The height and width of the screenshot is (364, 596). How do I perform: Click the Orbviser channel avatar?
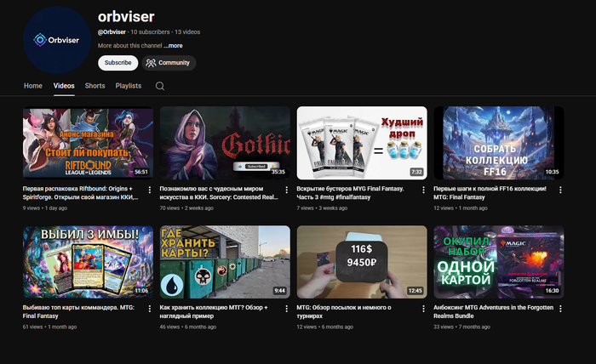(x=57, y=40)
